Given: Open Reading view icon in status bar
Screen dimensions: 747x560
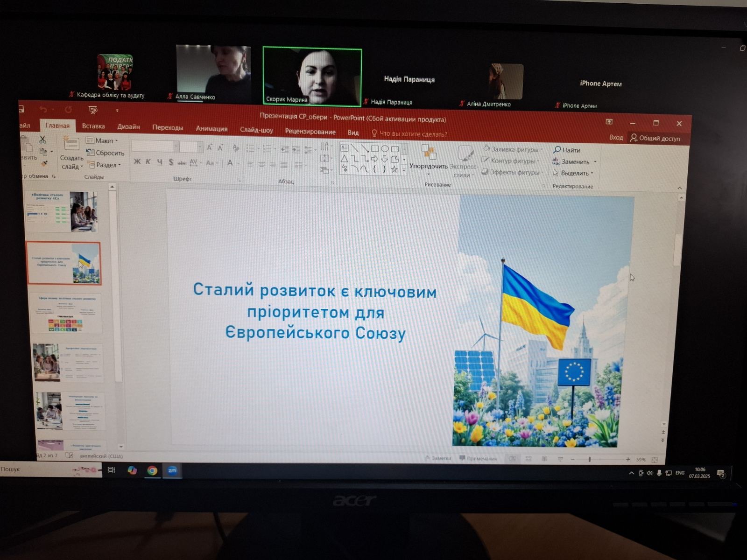Looking at the screenshot, I should [544, 459].
